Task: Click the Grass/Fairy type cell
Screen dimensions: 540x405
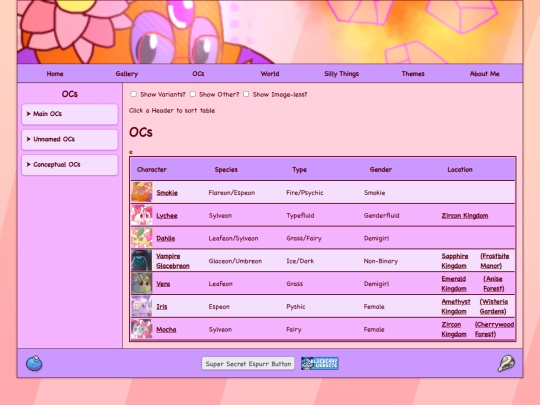Action: (304, 238)
